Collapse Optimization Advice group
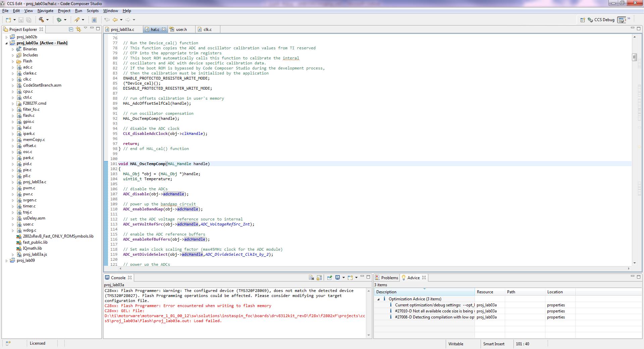 pyautogui.click(x=379, y=299)
